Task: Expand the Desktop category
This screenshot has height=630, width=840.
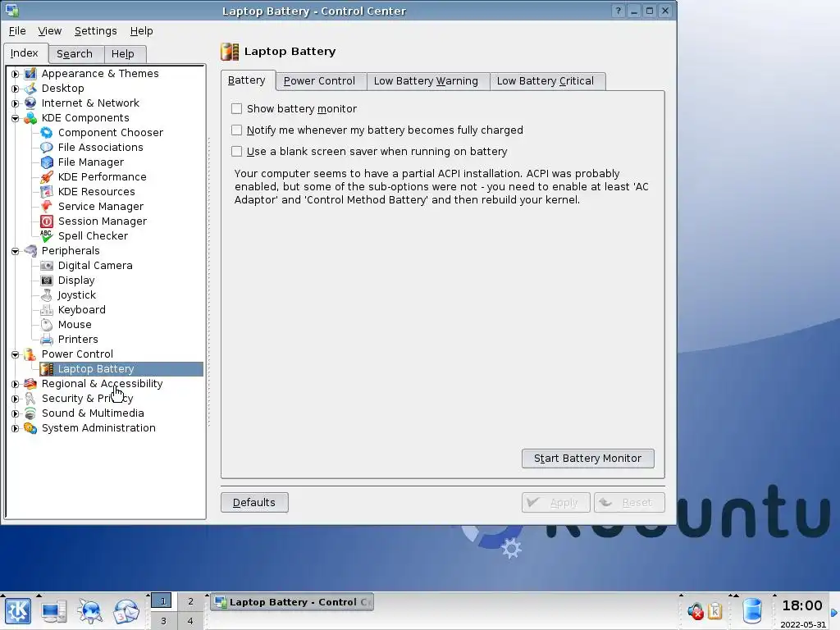Action: (15, 89)
